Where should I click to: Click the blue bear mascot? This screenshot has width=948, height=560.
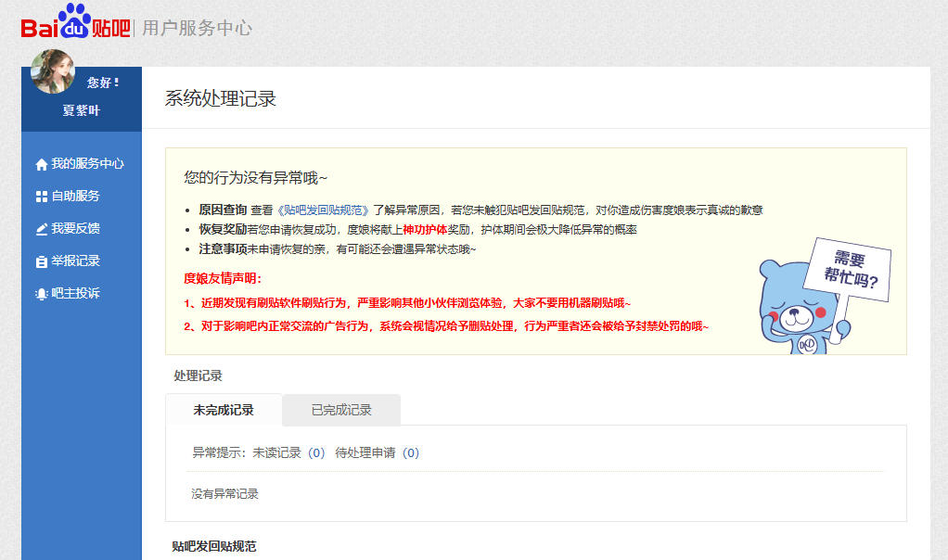pyautogui.click(x=793, y=308)
